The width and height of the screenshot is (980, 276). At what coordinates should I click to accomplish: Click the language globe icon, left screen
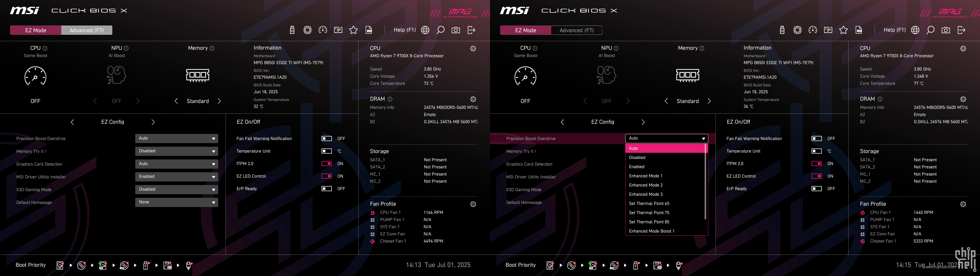(x=425, y=30)
